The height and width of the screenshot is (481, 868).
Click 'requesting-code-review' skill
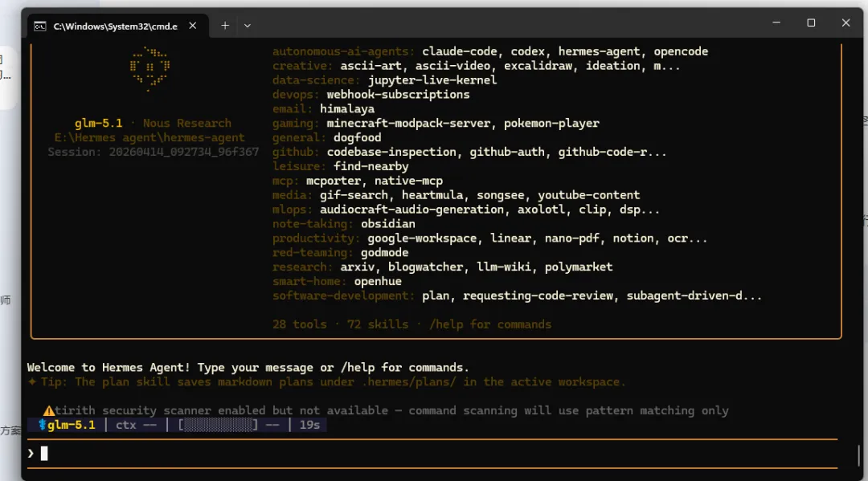coord(538,296)
